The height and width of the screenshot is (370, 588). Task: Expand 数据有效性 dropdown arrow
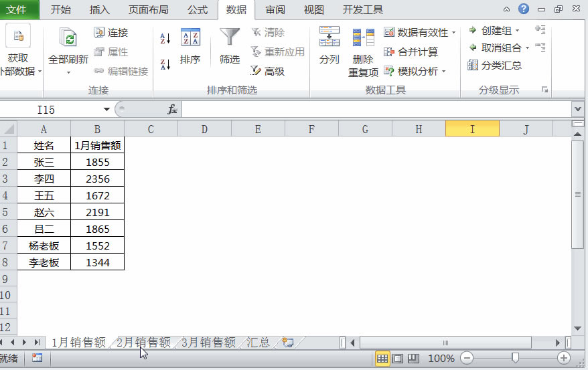coord(454,33)
